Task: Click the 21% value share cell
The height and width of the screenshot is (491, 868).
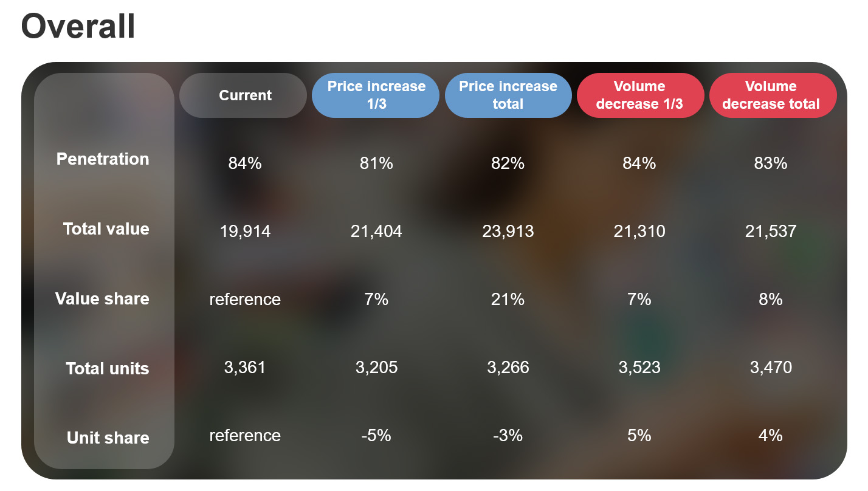Action: pos(508,300)
